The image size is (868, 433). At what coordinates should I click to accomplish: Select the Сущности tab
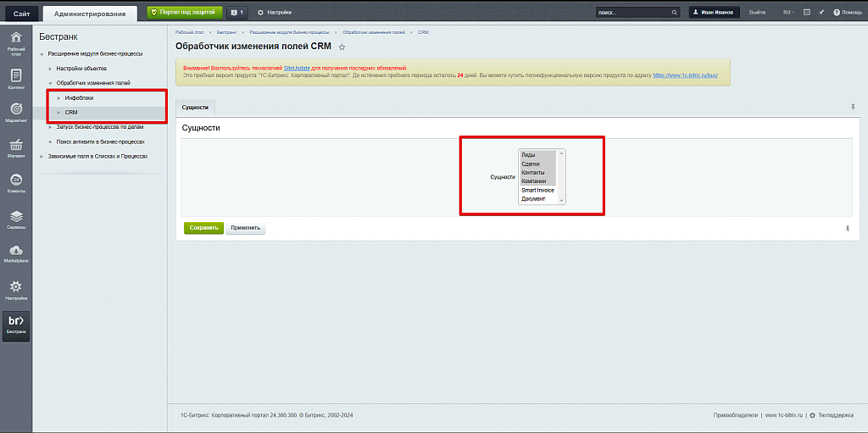point(195,108)
